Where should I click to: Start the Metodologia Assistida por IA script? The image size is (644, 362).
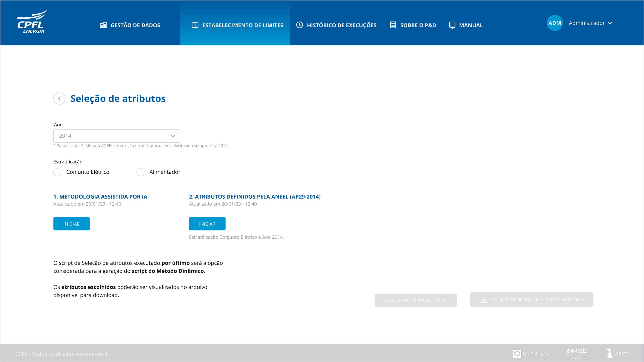(72, 224)
